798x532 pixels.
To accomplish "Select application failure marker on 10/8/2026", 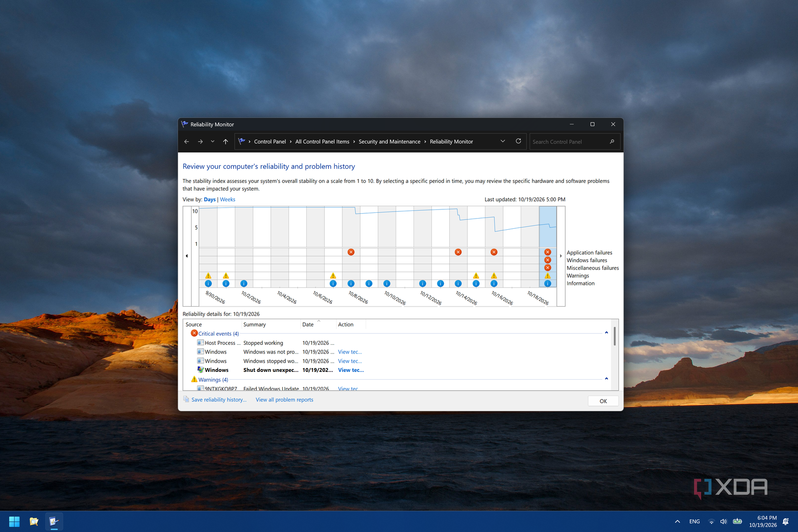I will click(351, 252).
